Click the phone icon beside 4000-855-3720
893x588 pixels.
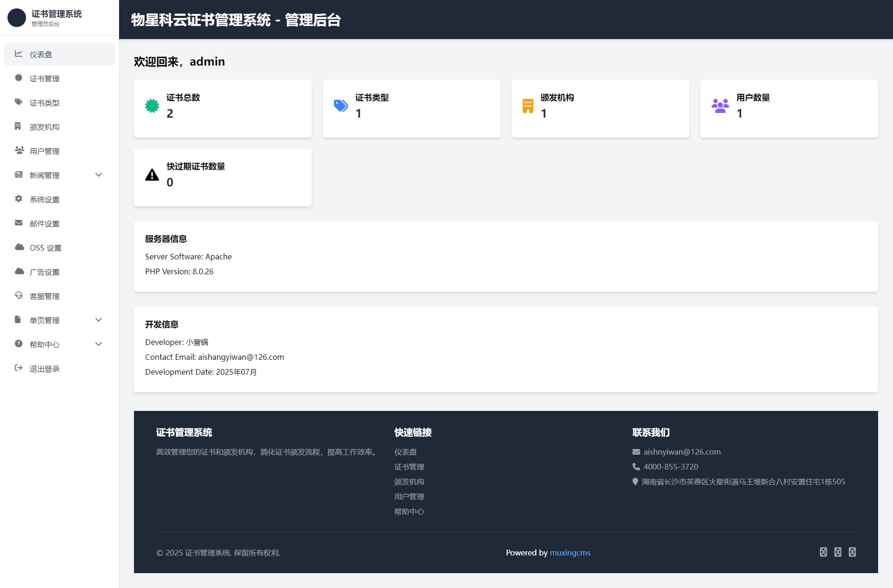[x=636, y=467]
